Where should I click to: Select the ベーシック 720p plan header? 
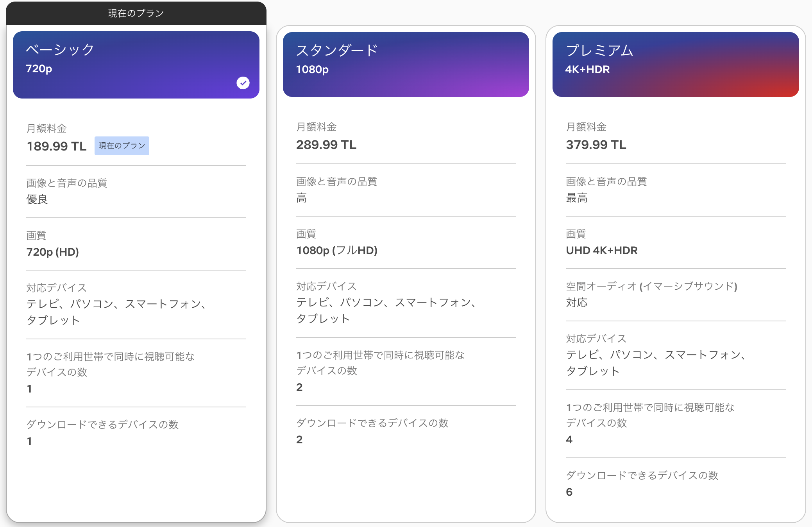point(136,65)
